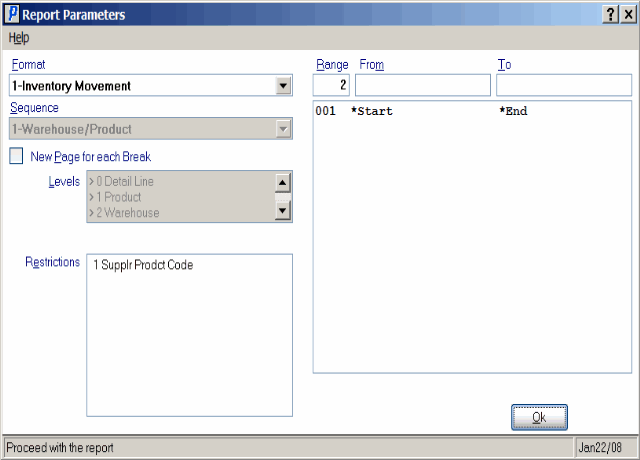Click the Format label
The width and height of the screenshot is (640, 460).
28,64
